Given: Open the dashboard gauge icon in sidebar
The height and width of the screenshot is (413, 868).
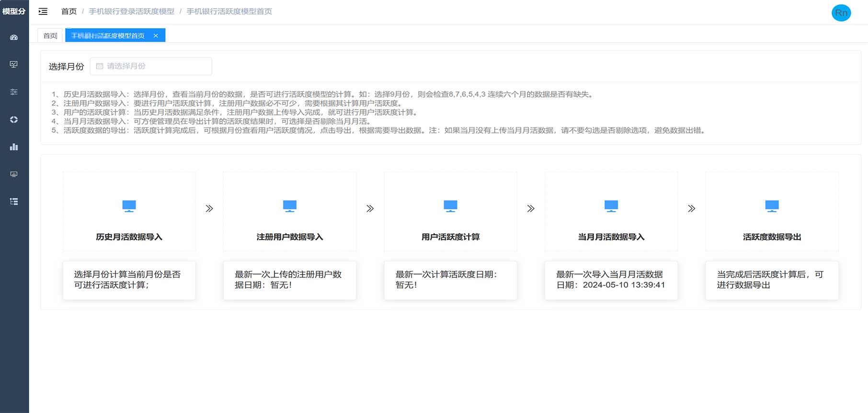Looking at the screenshot, I should click(x=14, y=37).
